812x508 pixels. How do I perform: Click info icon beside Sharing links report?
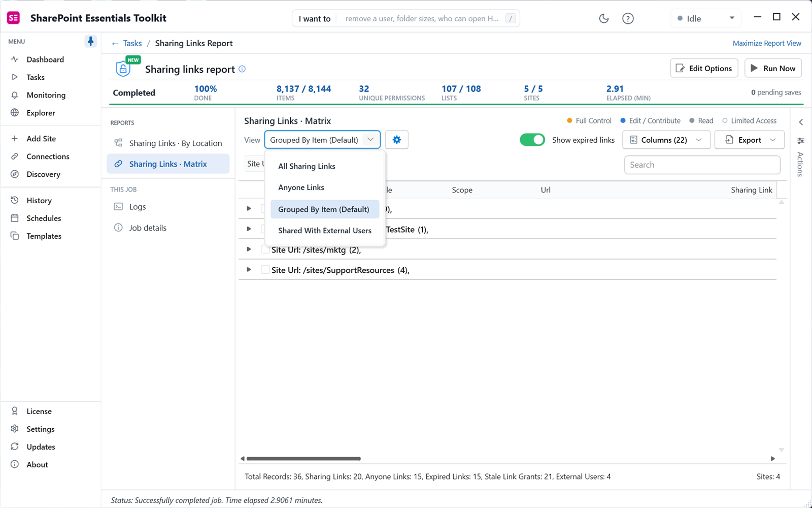[x=242, y=69]
